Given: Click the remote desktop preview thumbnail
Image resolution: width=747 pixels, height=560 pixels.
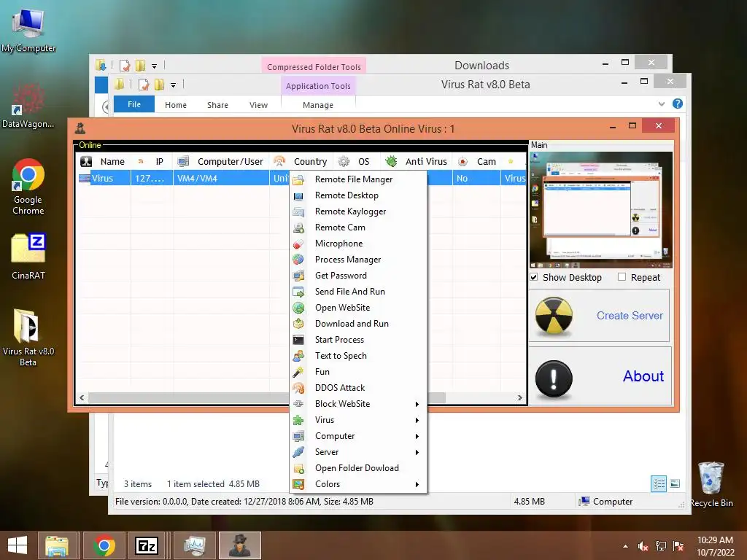Looking at the screenshot, I should [x=601, y=210].
